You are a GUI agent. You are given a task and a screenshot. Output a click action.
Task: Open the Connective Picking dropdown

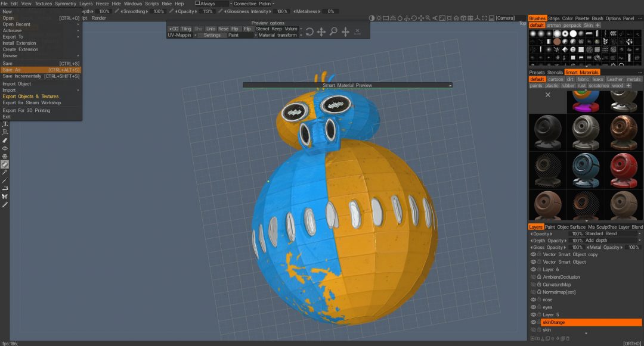coord(254,4)
